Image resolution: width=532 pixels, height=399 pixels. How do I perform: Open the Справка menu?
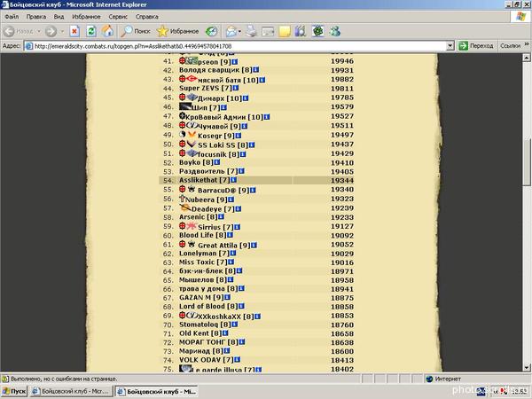click(147, 17)
